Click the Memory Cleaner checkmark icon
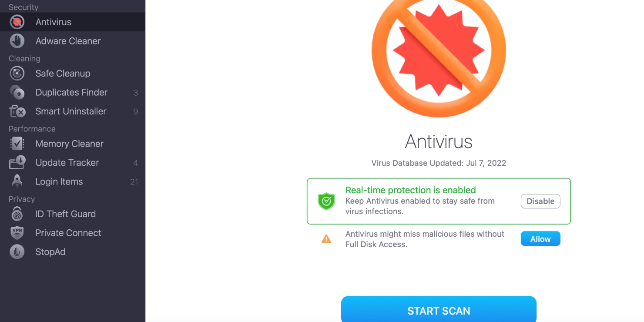The image size is (644, 322). coord(17,144)
